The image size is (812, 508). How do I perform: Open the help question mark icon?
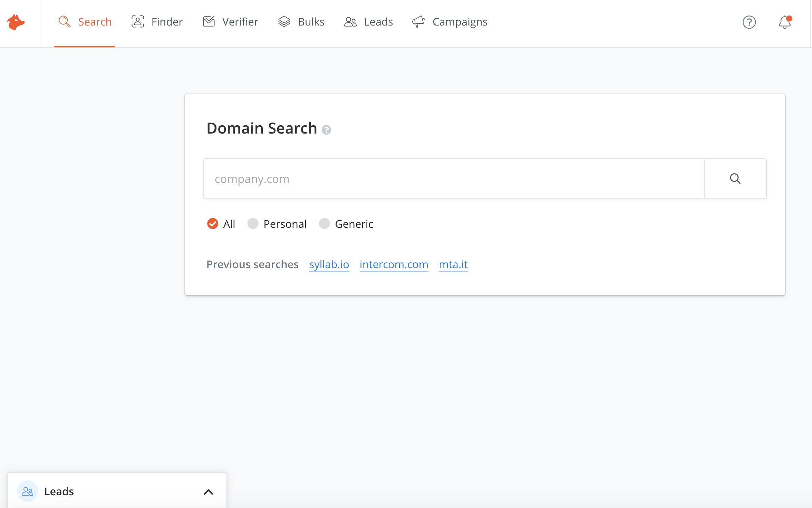[x=749, y=22]
